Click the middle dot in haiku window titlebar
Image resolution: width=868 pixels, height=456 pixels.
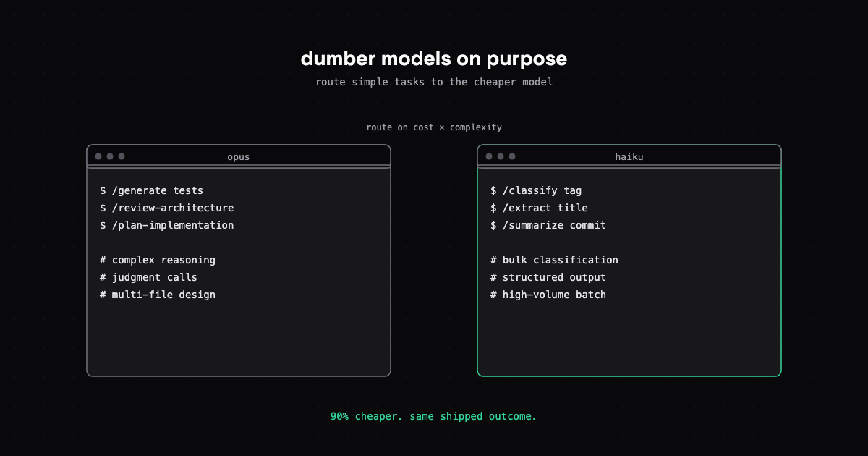pos(501,156)
